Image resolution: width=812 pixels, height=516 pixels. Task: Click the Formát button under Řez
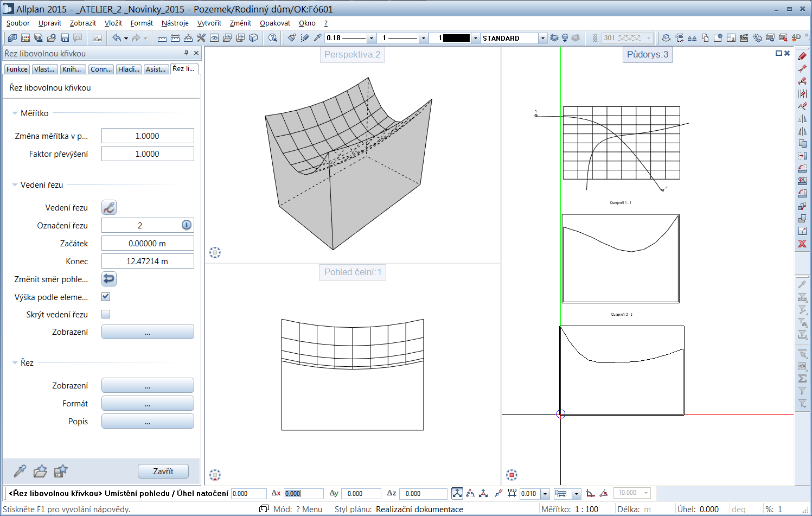[x=148, y=404]
